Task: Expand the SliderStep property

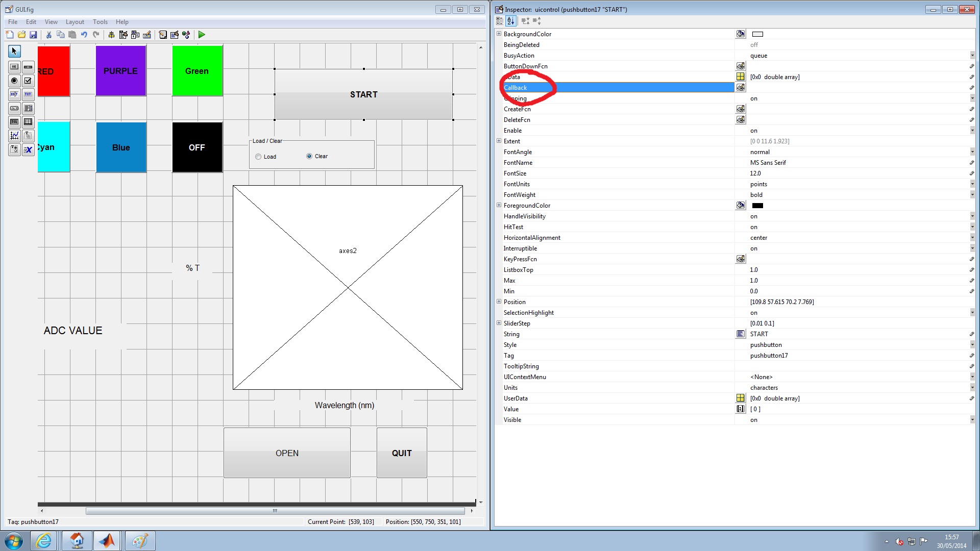Action: click(x=499, y=323)
